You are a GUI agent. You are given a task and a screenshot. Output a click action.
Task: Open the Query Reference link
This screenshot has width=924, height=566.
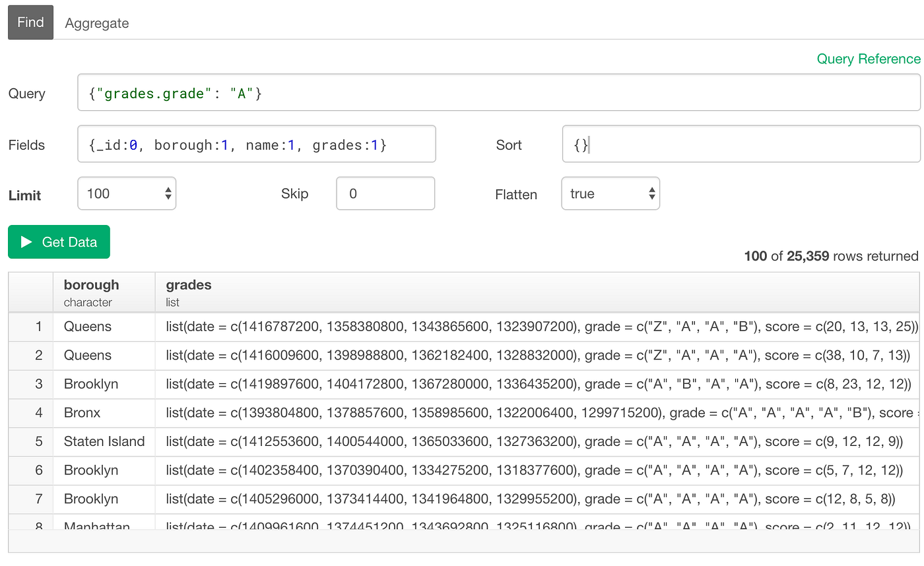(x=868, y=59)
